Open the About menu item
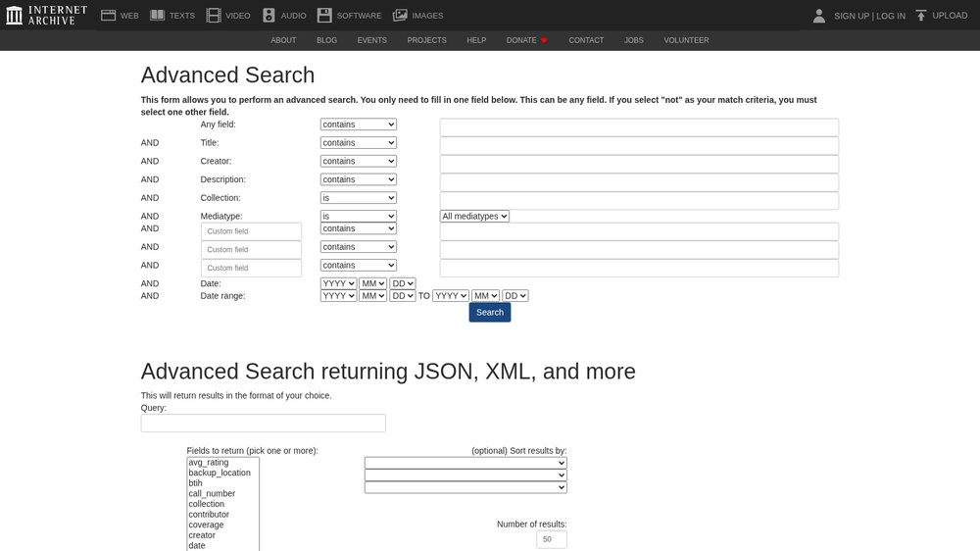Screen dimensions: 980x551 [283, 40]
